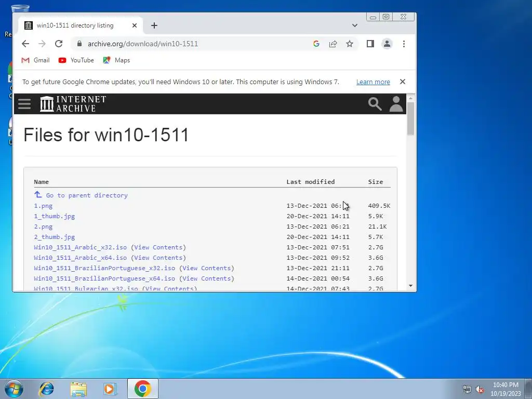Click the 20-Dec-2021 14:11 date for 1_thumb.jpg
Screen dimensions: 532x399
318,216
